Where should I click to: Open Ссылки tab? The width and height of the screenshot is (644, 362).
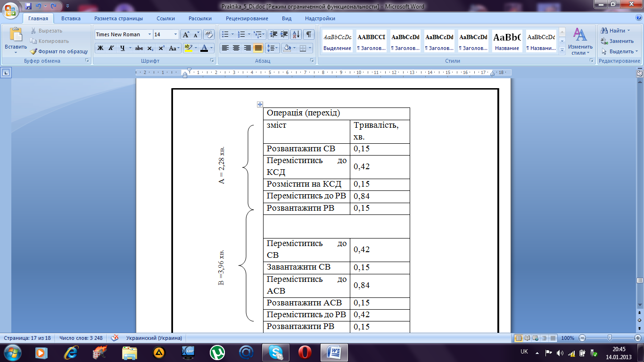click(x=166, y=18)
